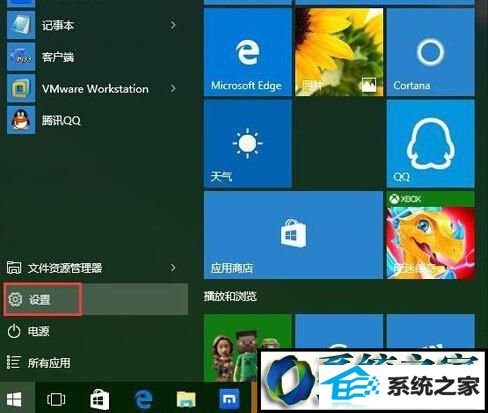Screen dimensions: 488x413
Task: Open the QQ penguin tile
Action: (x=431, y=144)
